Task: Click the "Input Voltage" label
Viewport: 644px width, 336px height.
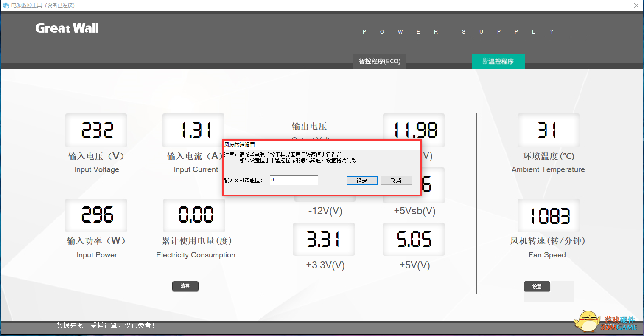Action: pos(97,169)
